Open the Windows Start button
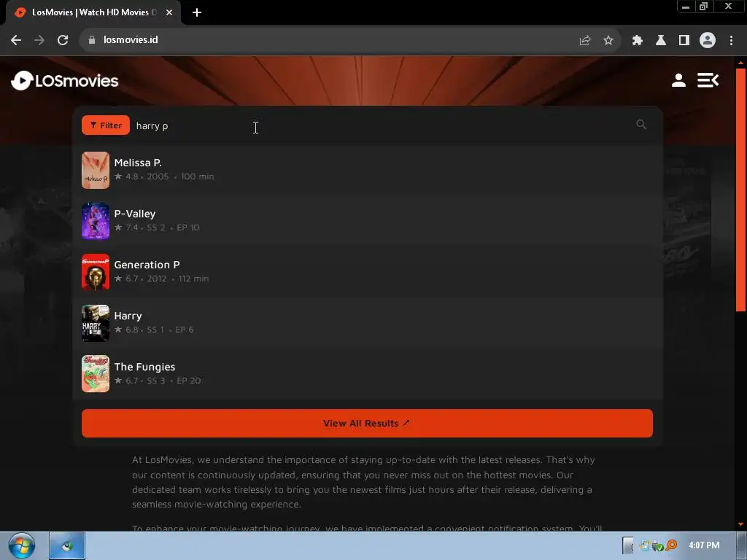 click(21, 545)
